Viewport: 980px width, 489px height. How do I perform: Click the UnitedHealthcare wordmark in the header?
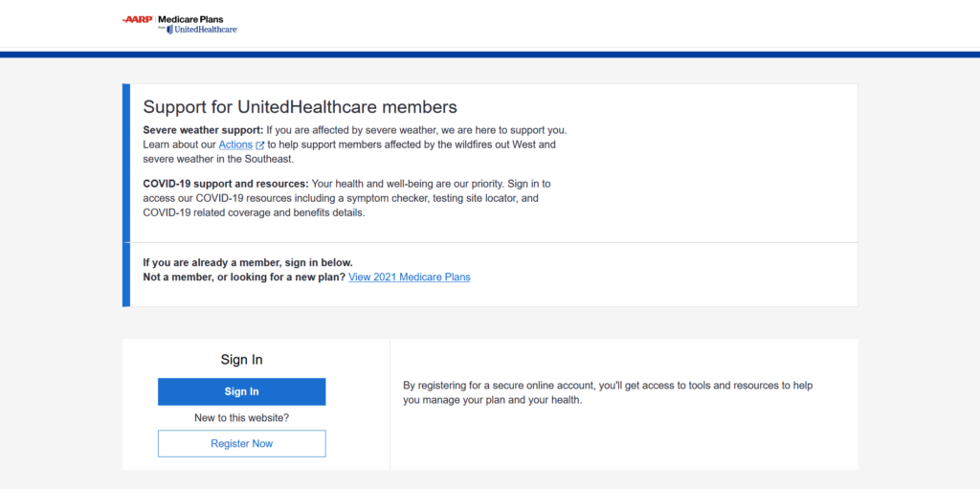click(202, 30)
